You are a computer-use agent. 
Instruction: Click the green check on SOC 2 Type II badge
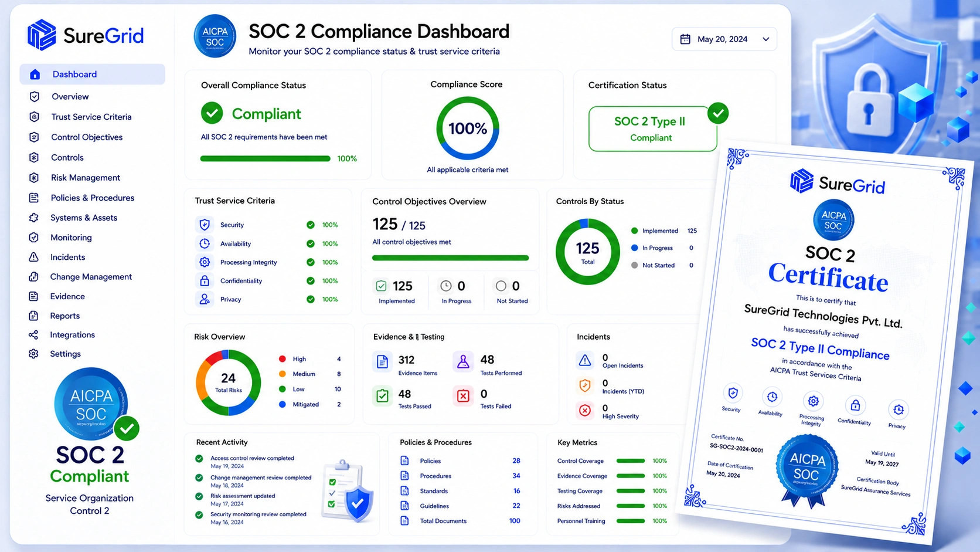click(x=718, y=113)
